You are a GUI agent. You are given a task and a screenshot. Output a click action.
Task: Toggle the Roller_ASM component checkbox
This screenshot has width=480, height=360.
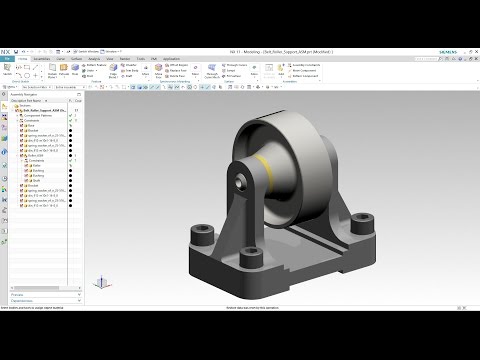click(x=22, y=155)
